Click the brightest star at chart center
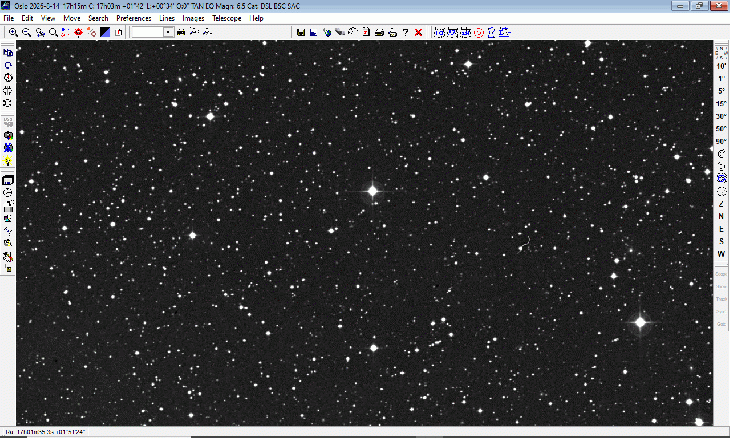The image size is (730, 438). point(372,191)
